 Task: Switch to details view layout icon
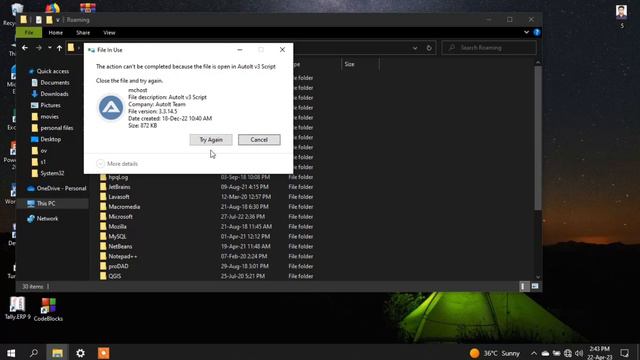tap(523, 287)
